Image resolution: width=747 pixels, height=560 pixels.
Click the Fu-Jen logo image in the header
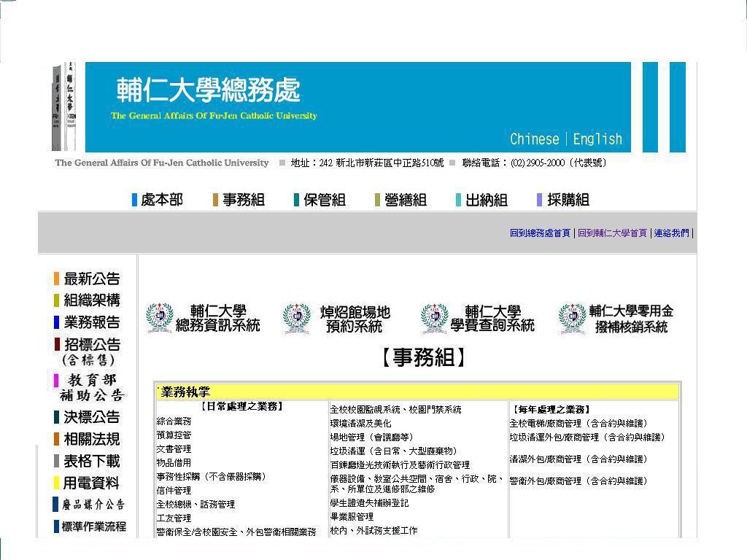click(x=64, y=106)
